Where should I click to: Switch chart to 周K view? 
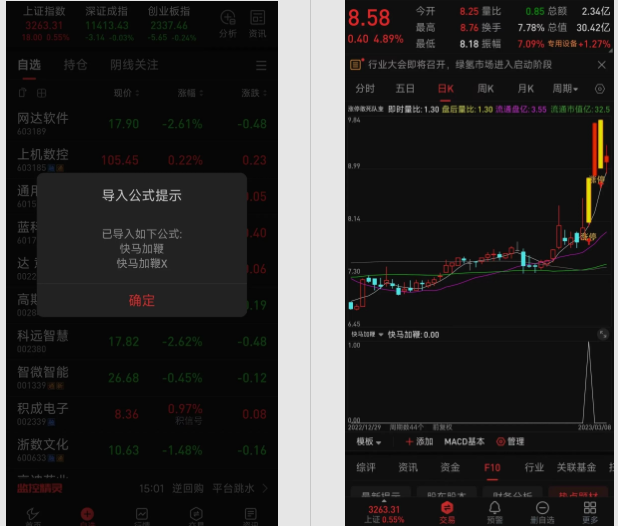tap(486, 89)
